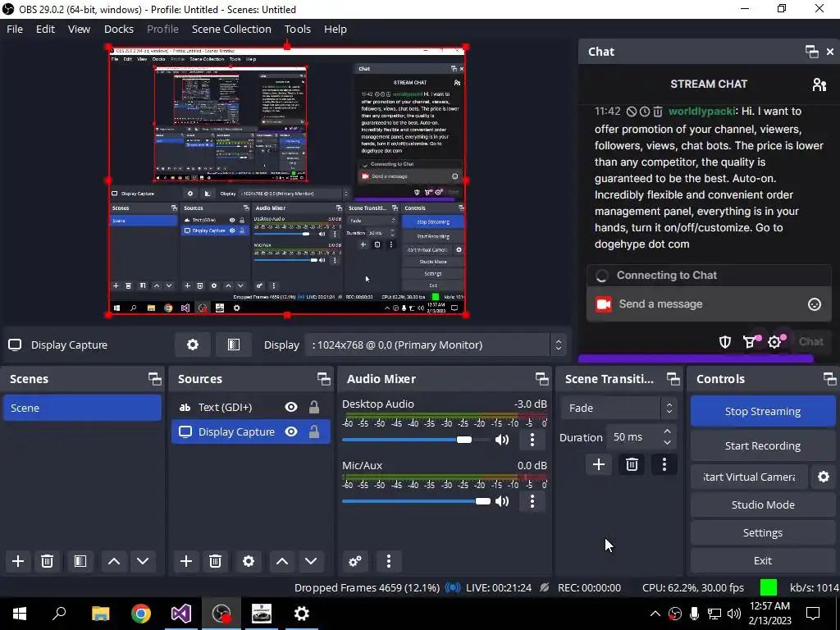Move source up in Sources panel
This screenshot has height=630, width=840.
click(282, 561)
